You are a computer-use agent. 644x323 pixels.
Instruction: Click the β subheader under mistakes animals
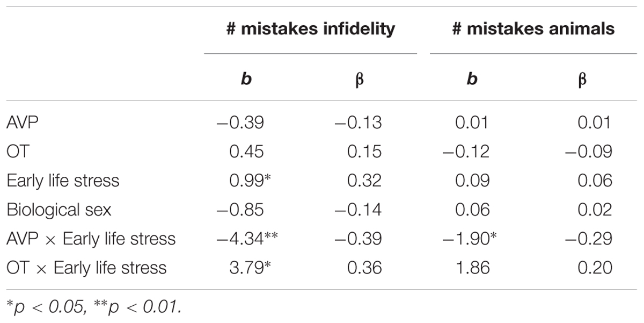pyautogui.click(x=583, y=81)
